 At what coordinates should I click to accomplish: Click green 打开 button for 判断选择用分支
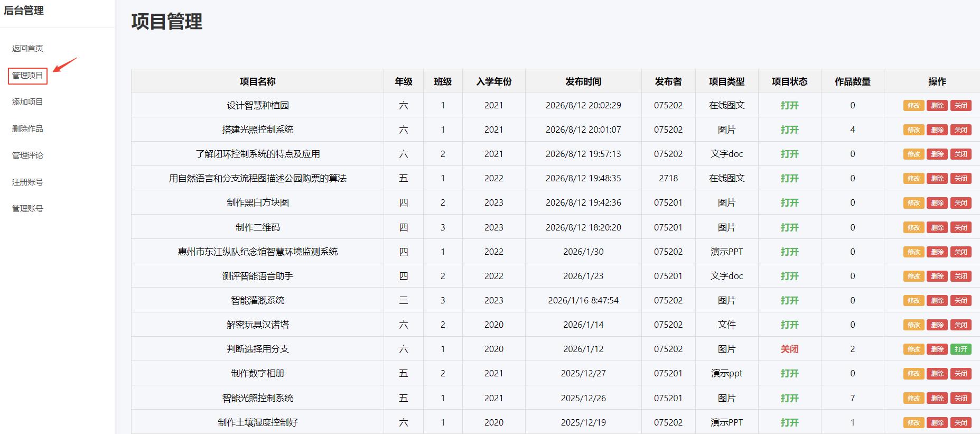(x=961, y=349)
